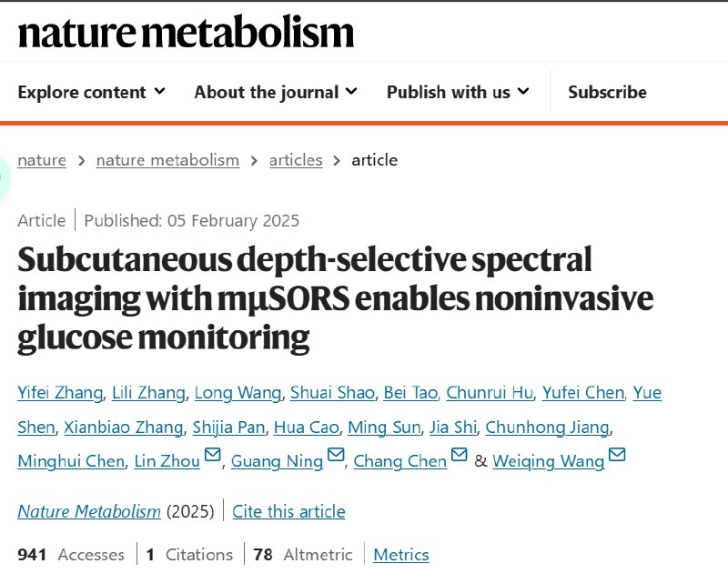Select author Lin Zhou's name

(167, 461)
